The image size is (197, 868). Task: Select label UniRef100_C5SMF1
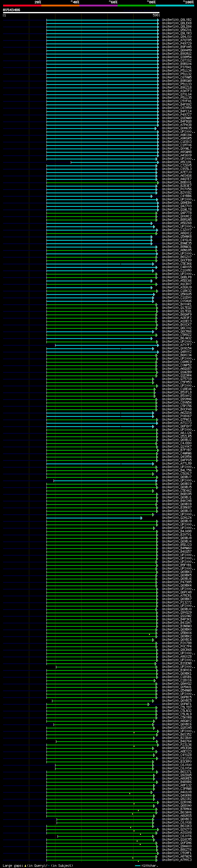pyautogui.click(x=177, y=853)
